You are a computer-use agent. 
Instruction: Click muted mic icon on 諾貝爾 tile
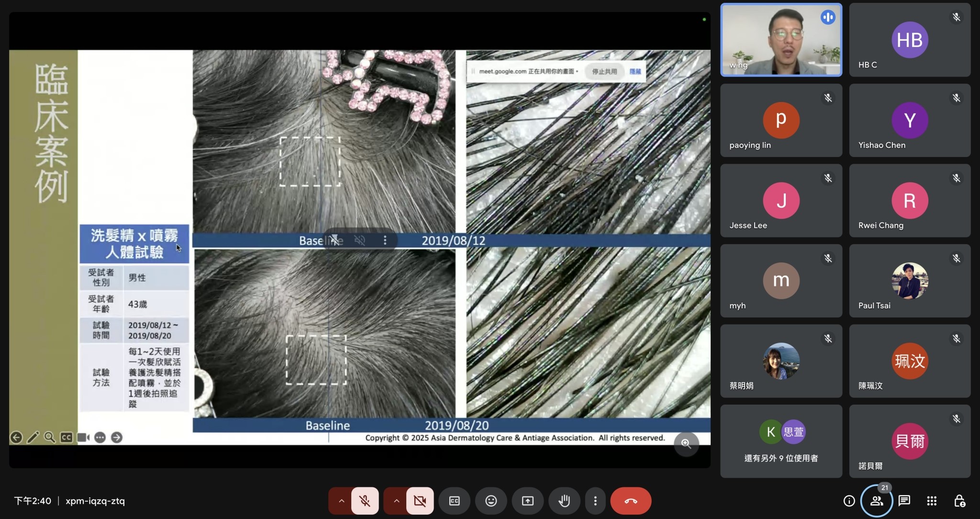(x=956, y=419)
